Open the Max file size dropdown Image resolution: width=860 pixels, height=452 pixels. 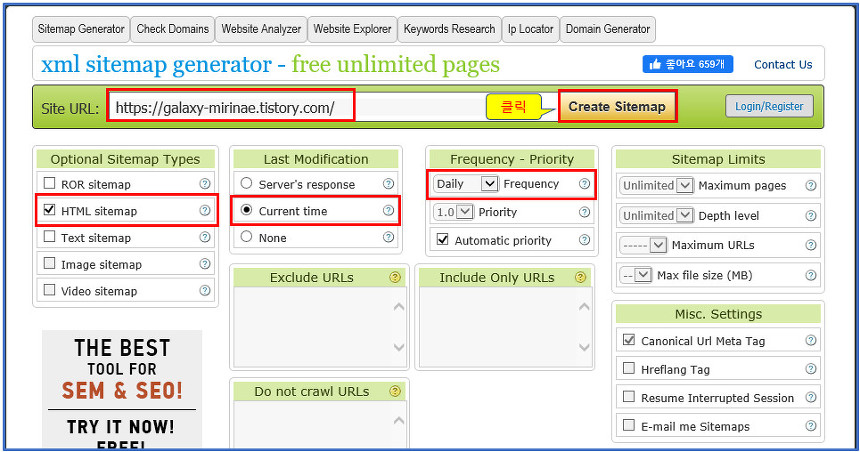point(636,275)
